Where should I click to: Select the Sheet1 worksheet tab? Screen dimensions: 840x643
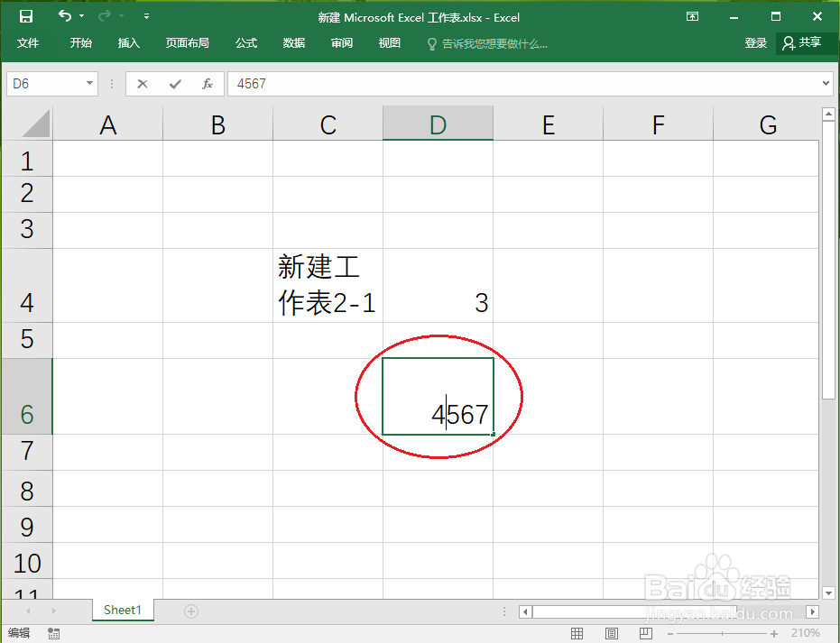coord(123,610)
